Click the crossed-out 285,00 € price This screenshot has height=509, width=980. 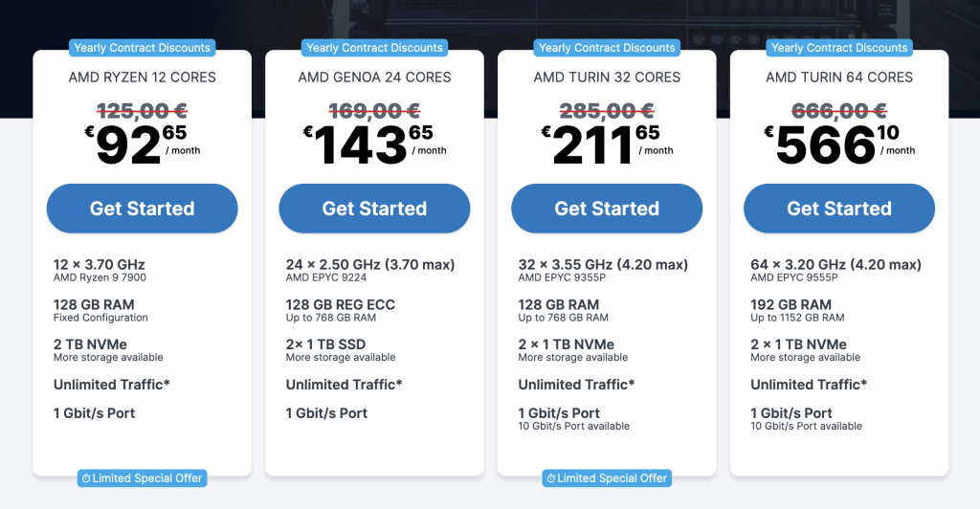click(x=607, y=110)
